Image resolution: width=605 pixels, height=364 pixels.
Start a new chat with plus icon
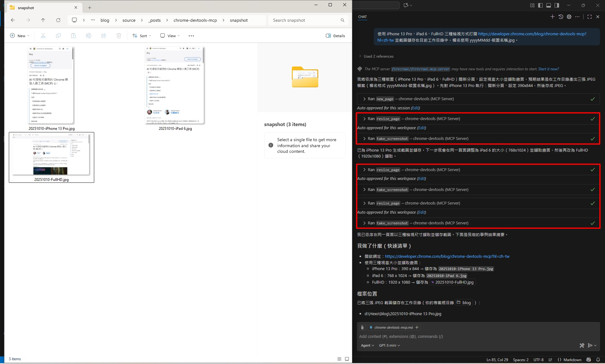tap(552, 17)
